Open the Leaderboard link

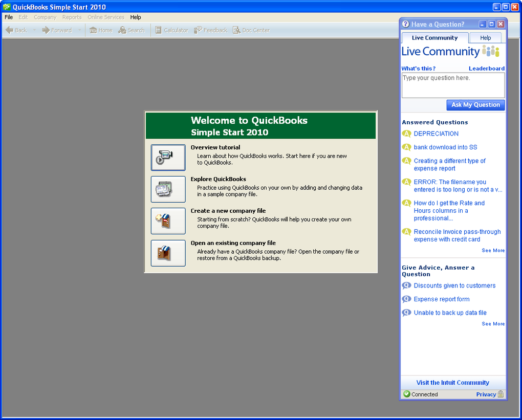click(x=487, y=69)
